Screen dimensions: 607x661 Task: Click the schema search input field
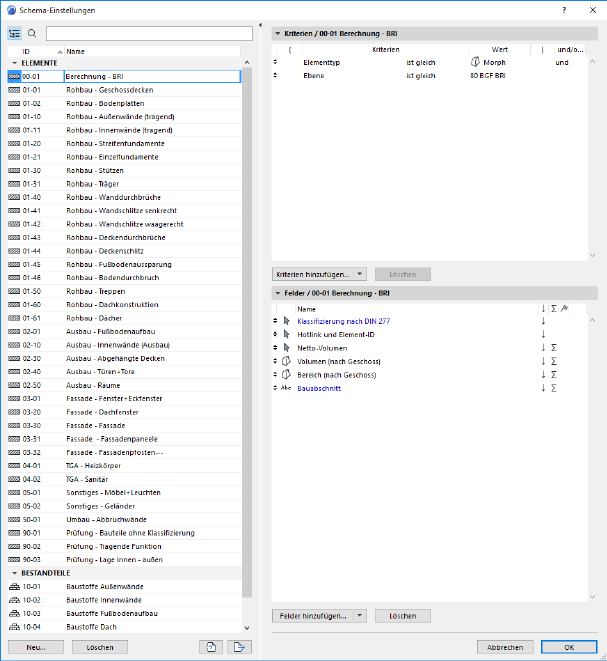click(149, 34)
